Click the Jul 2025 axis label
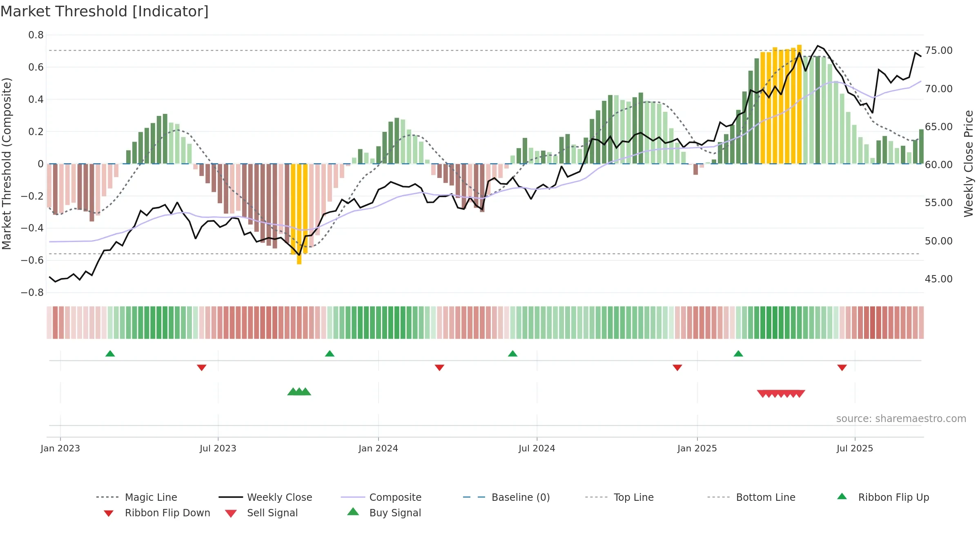The height and width of the screenshot is (551, 980). pyautogui.click(x=855, y=448)
